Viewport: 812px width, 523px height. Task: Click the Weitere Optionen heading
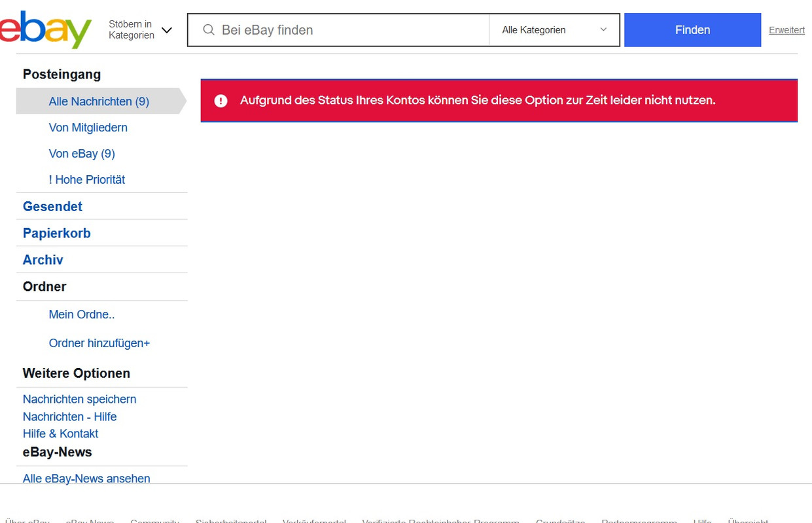coord(76,373)
